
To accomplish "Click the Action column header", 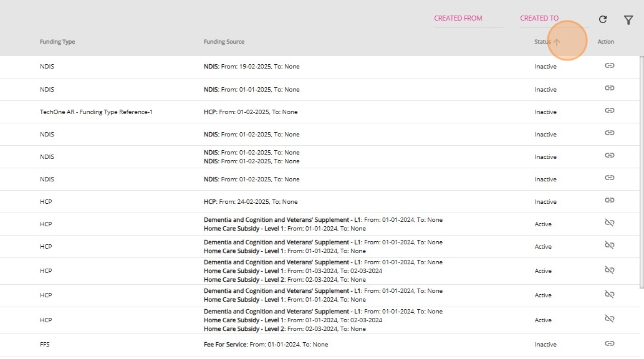I will click(606, 42).
